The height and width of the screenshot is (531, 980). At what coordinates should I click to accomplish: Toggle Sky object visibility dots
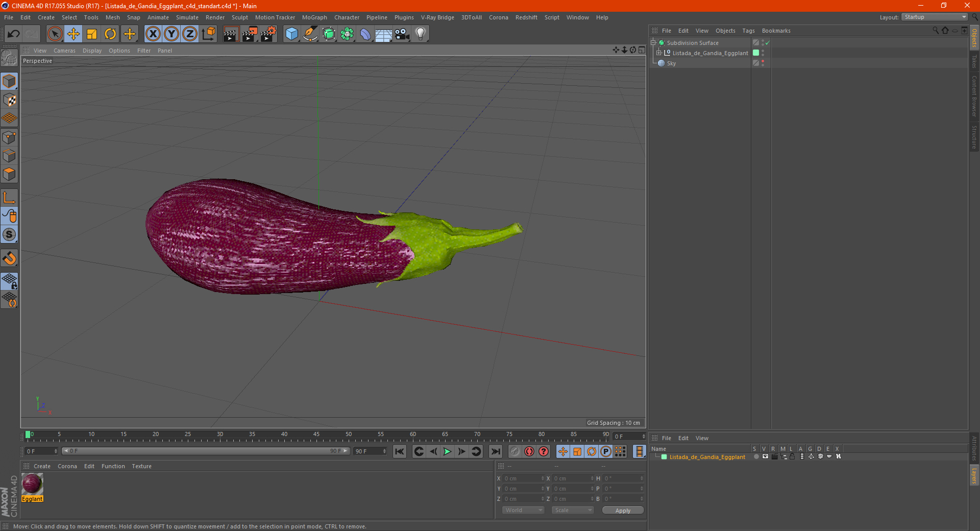763,63
